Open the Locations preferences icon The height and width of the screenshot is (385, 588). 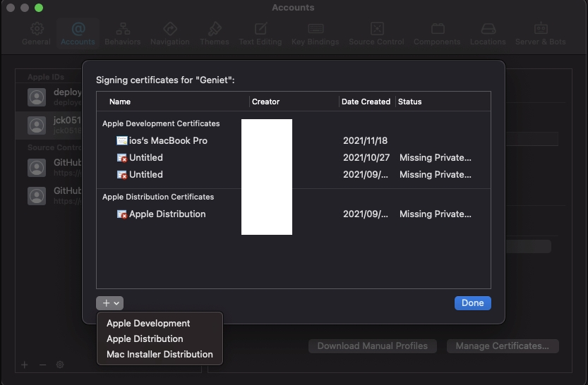pos(488,33)
